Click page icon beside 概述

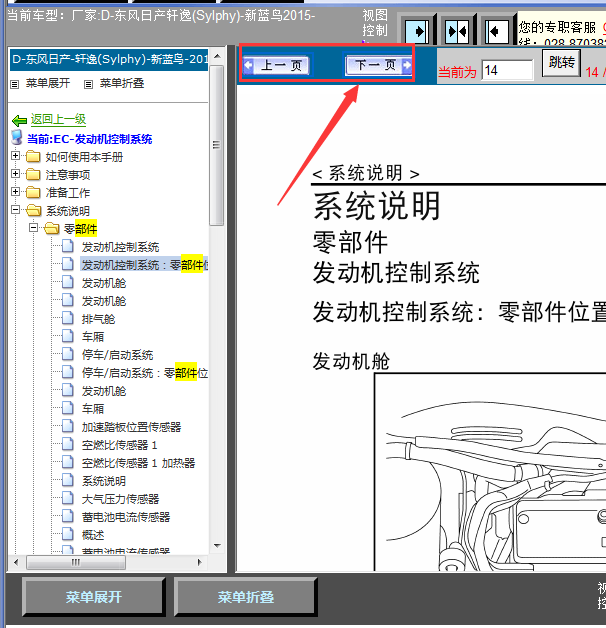tap(68, 534)
